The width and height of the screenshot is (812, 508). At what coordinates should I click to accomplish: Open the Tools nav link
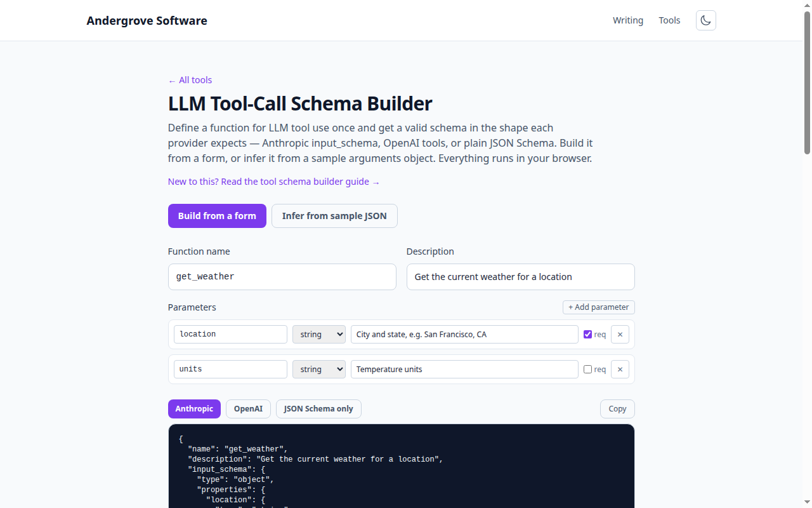(669, 20)
